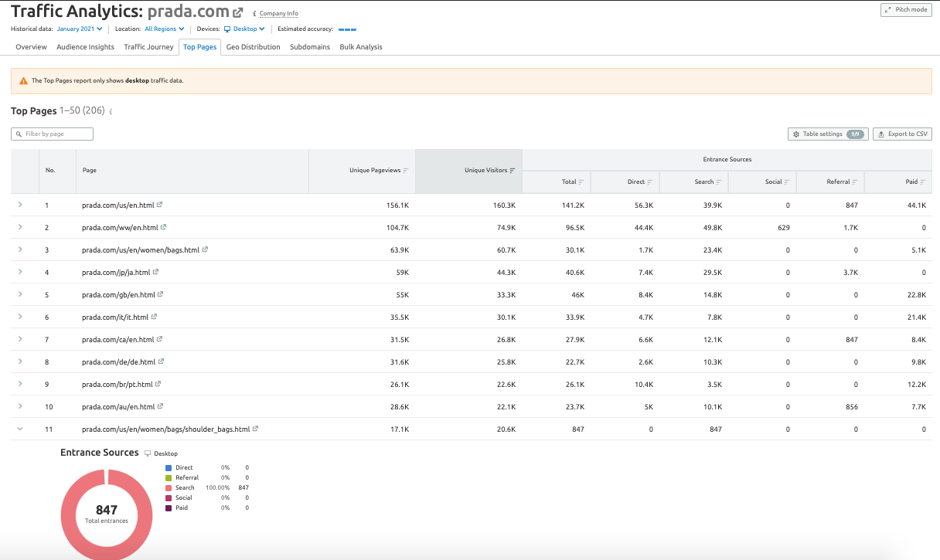
Task: Open prada.com/ww/en.html page link
Action: click(120, 228)
